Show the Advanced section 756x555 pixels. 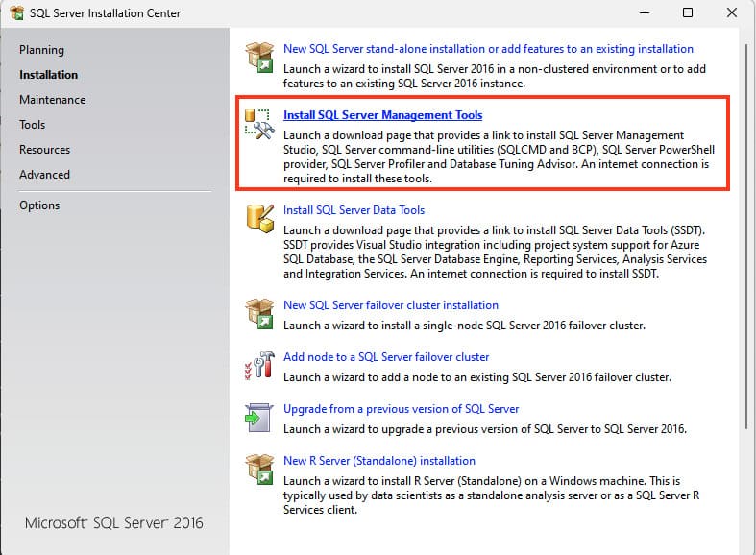pyautogui.click(x=44, y=175)
